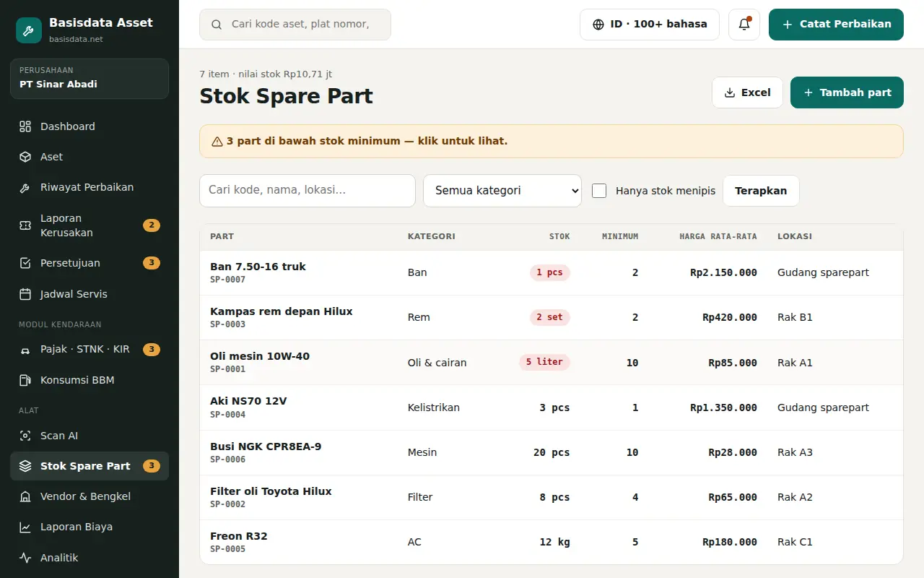Go to the Dashboard menu item

(x=90, y=126)
